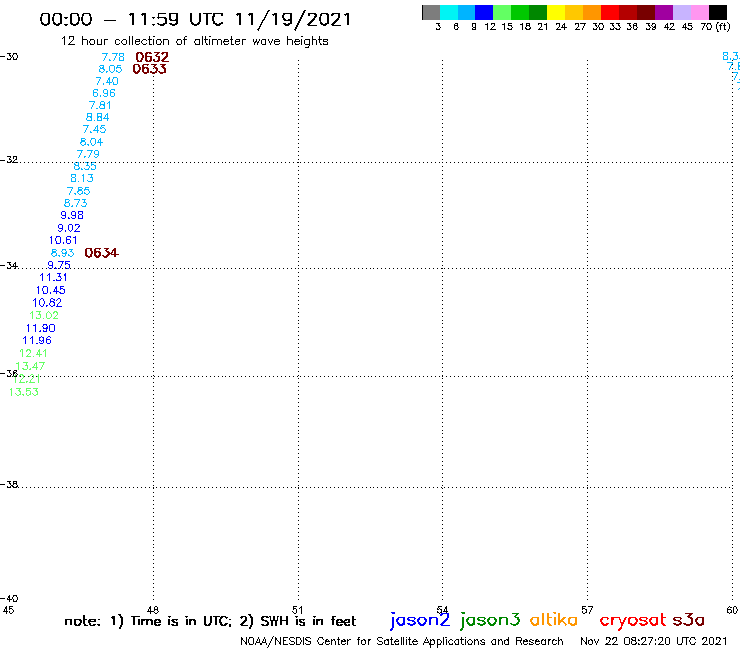Click the 7.81 wave height value
Viewport: 740px width, 650px height.
click(100, 105)
